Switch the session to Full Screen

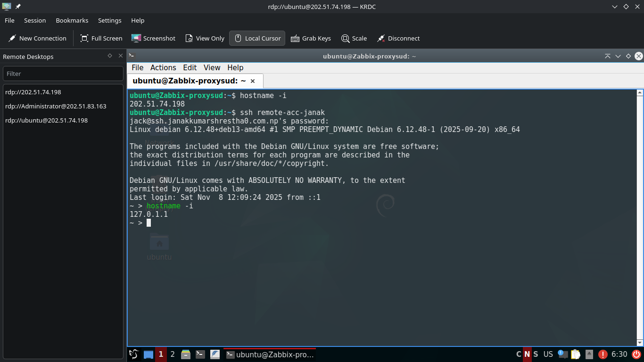101,39
